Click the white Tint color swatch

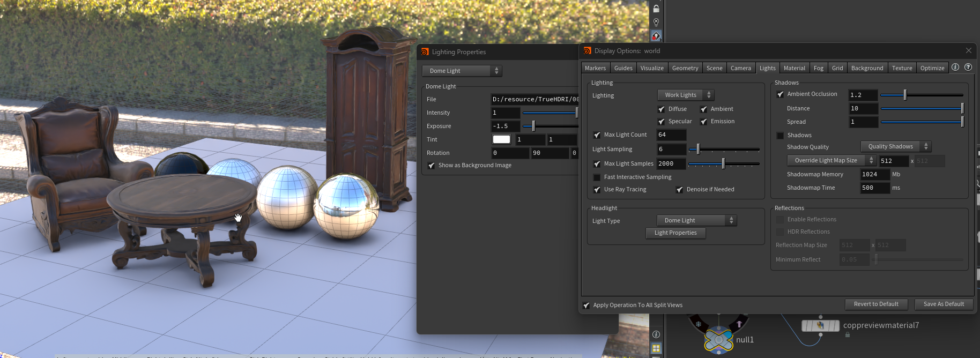tap(501, 139)
